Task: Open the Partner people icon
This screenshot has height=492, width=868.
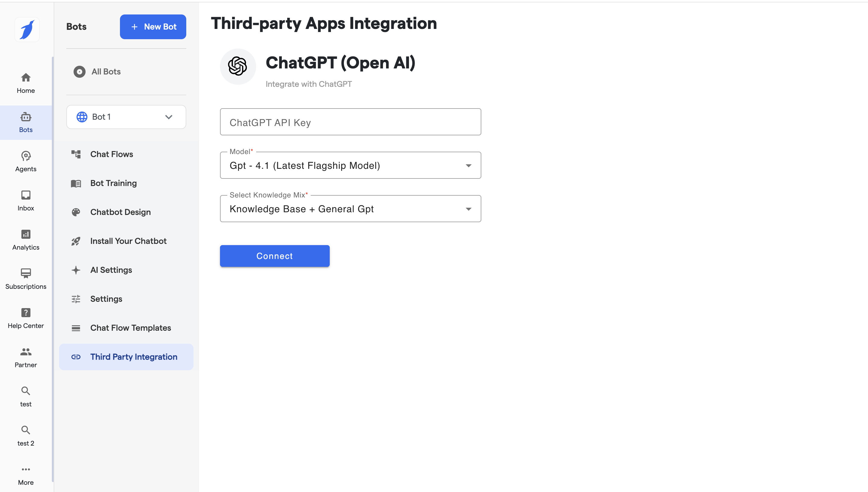Action: (x=26, y=352)
